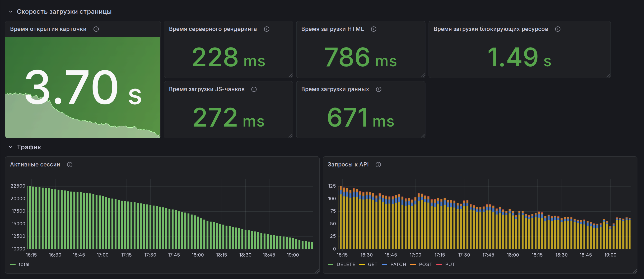The width and height of the screenshot is (644, 279).
Task: Click info icon beside Время загрузки HTML
Action: (x=374, y=29)
